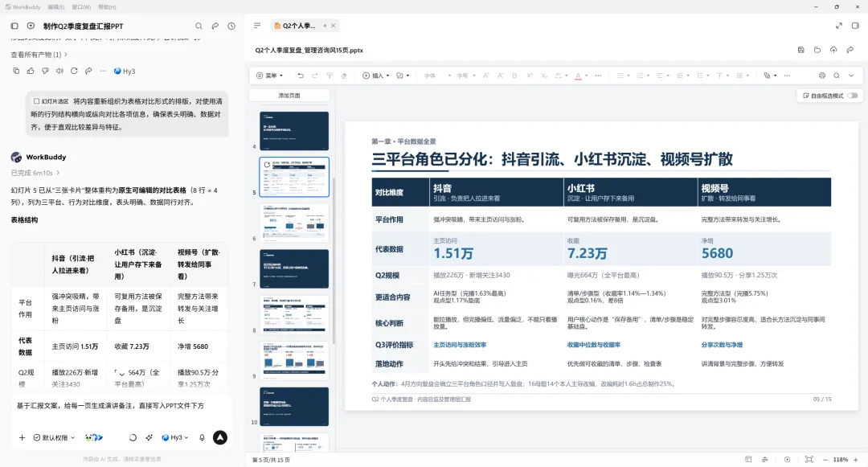
Task: Click the slide title 三平台角色已分化
Action: pyautogui.click(x=552, y=159)
